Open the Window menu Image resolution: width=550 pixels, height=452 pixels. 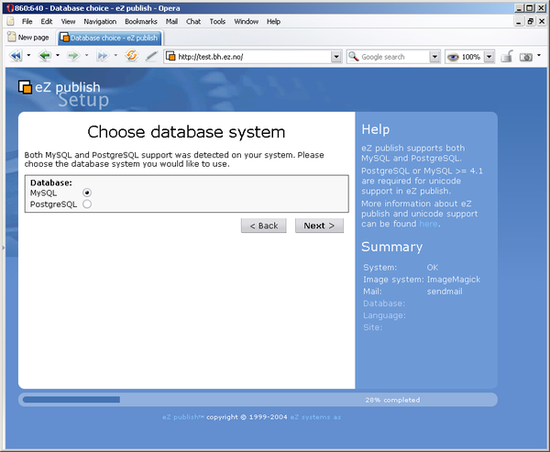(246, 22)
